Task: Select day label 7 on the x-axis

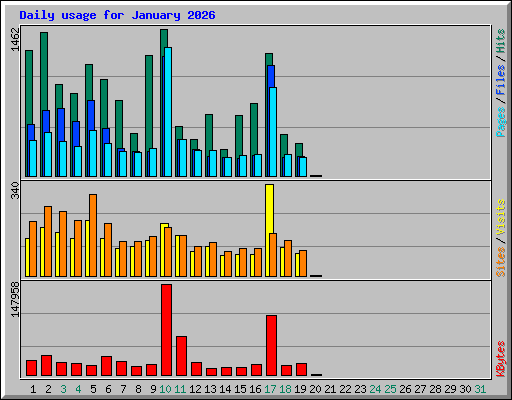Action: 123,389
